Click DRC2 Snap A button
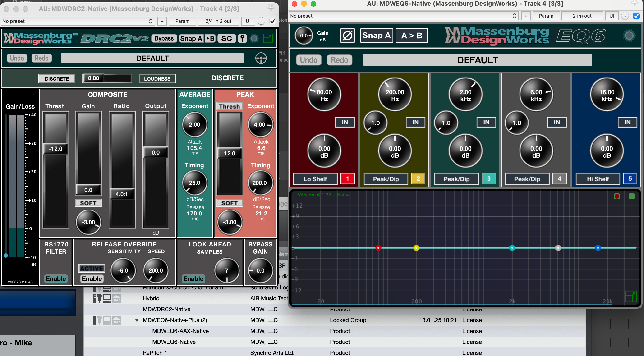This screenshot has height=356, width=644. click(191, 38)
